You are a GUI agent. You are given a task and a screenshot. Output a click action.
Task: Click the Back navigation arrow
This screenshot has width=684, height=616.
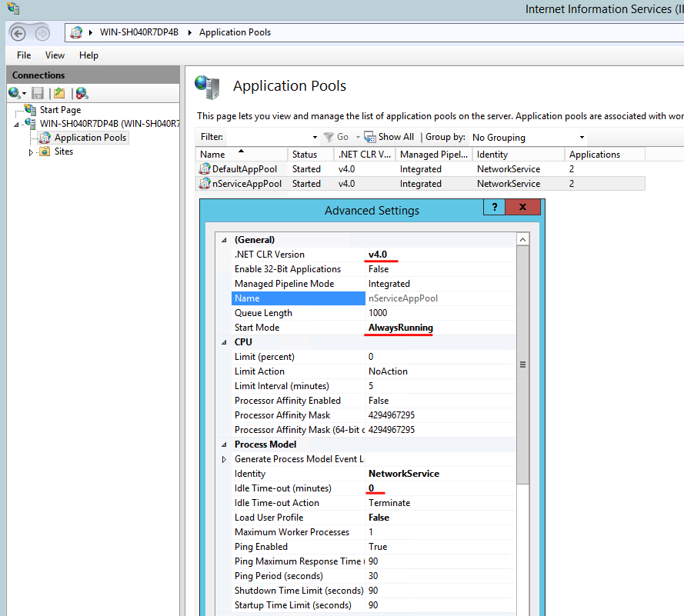(18, 33)
